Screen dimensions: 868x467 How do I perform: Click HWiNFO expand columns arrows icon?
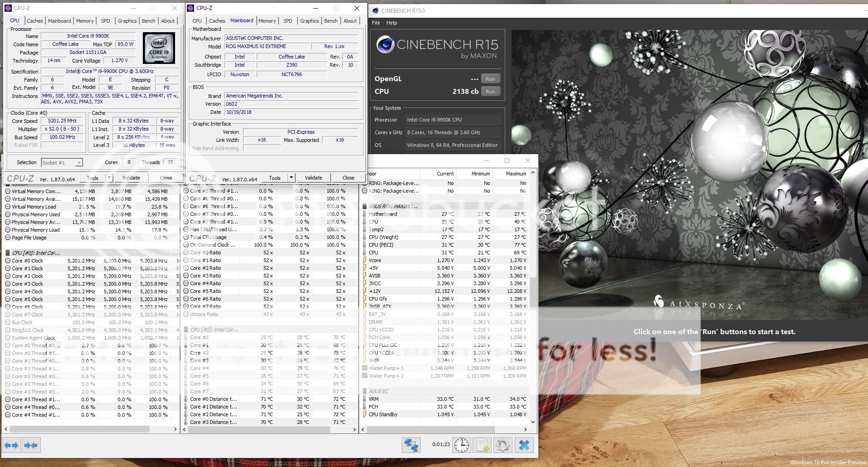[x=12, y=445]
